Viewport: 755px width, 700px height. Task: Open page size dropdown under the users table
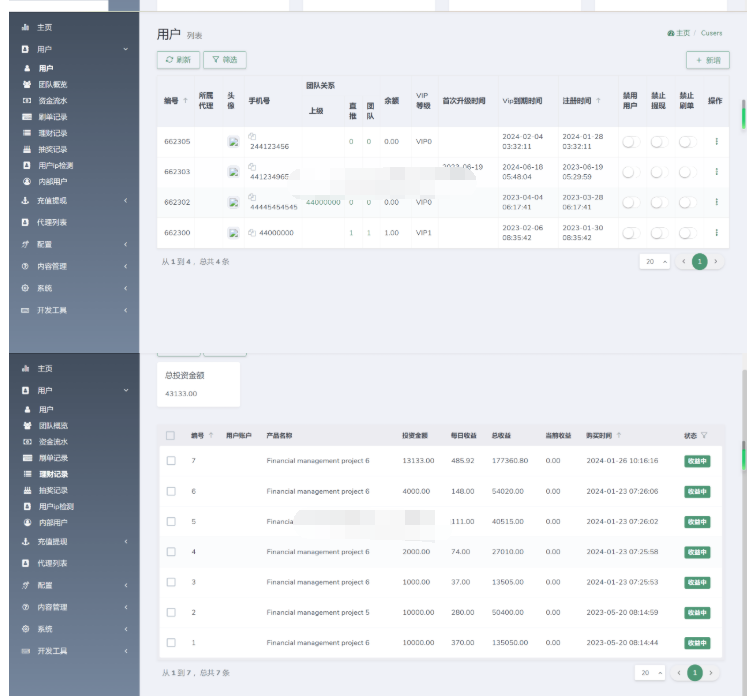(x=654, y=261)
